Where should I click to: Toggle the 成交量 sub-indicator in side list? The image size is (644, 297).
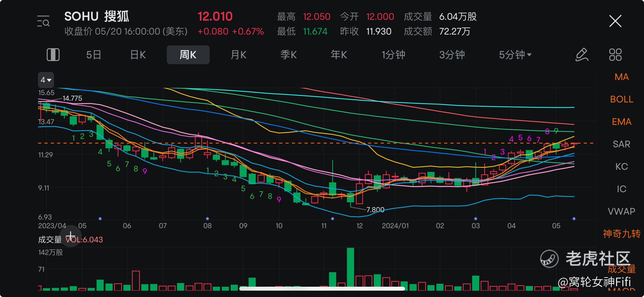click(622, 269)
